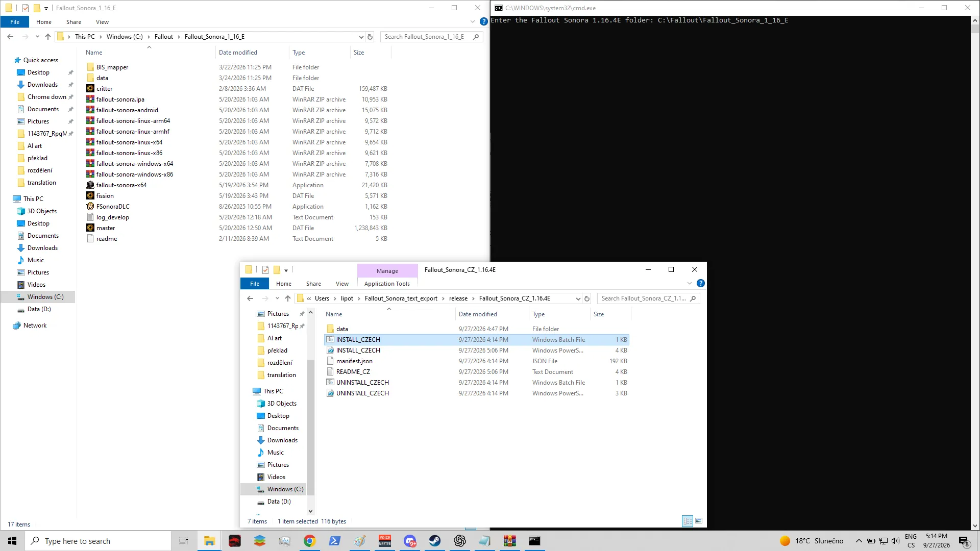Image resolution: width=980 pixels, height=551 pixels.
Task: Click the taskbar 'Type here to search' box
Action: pyautogui.click(x=98, y=541)
